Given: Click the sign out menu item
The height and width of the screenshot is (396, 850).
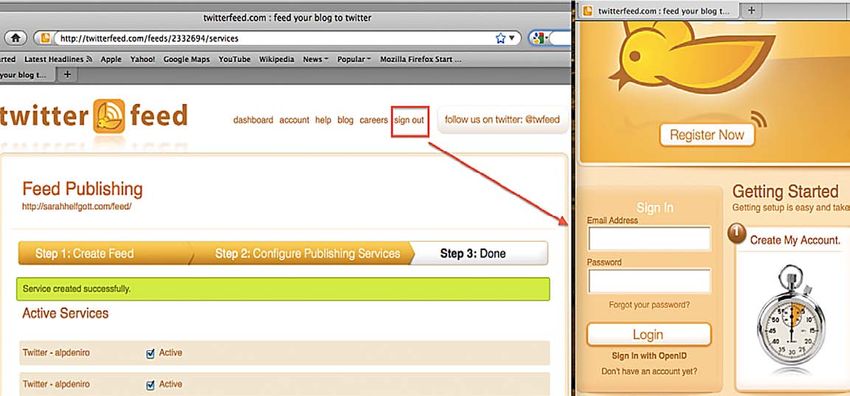Looking at the screenshot, I should coord(409,120).
